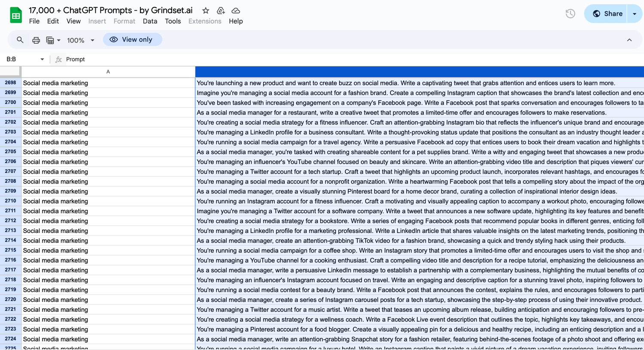Open the Format menu

point(124,21)
